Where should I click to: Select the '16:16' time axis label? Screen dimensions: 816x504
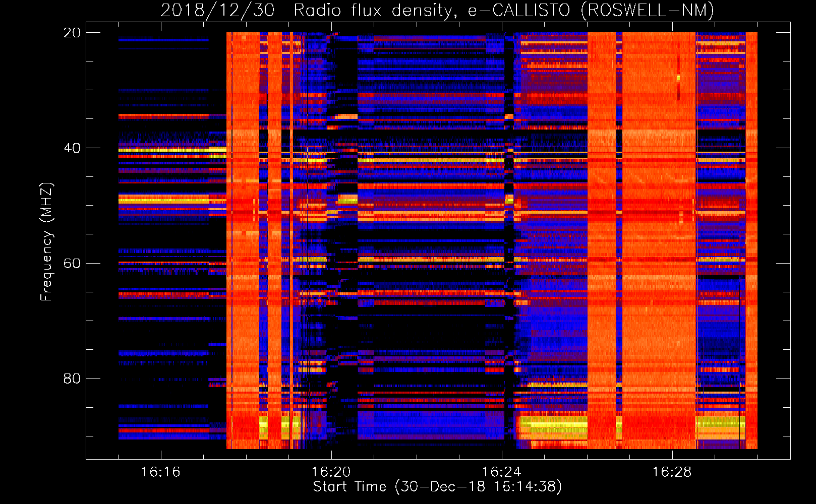pos(161,472)
